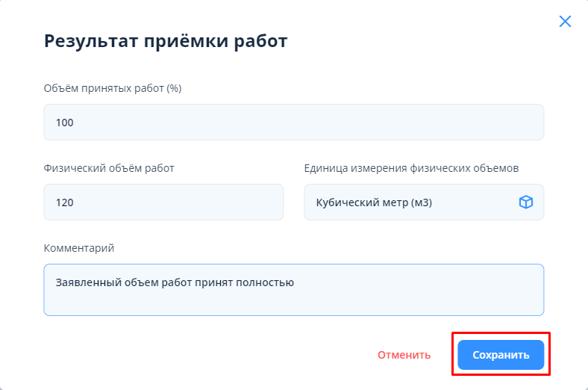Click the Комментарий label
Image resolution: width=588 pixels, height=390 pixels.
[x=79, y=248]
